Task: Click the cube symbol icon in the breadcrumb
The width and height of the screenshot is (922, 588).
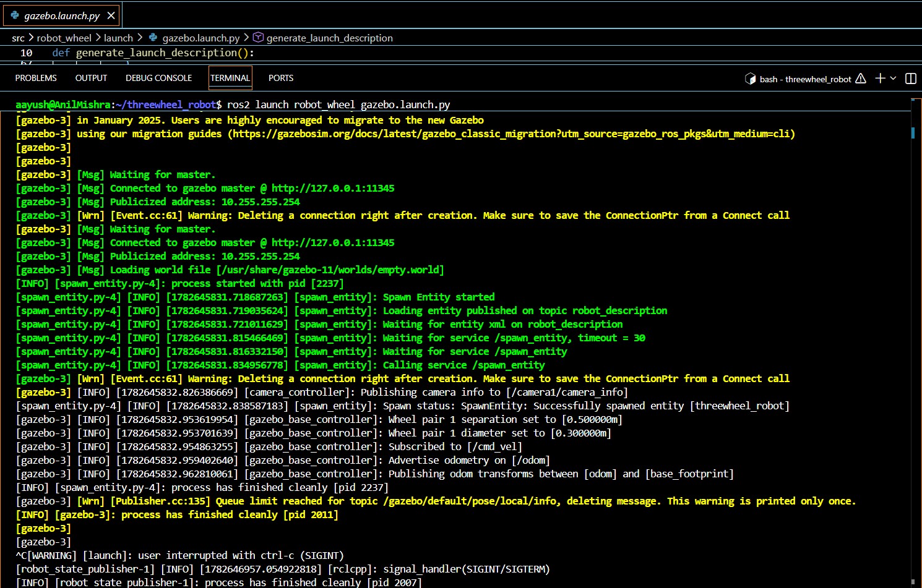Action: click(x=259, y=38)
